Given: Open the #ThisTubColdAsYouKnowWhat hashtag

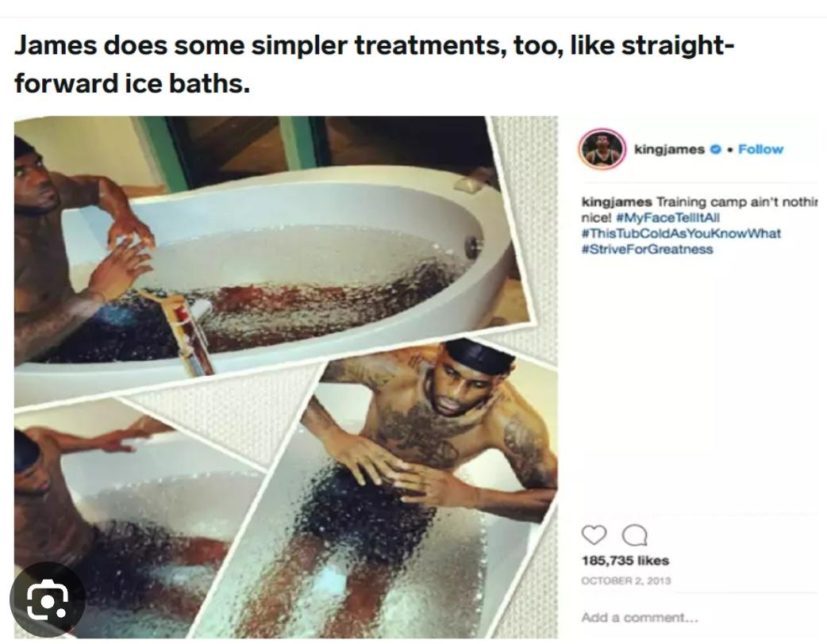Looking at the screenshot, I should pyautogui.click(x=681, y=233).
